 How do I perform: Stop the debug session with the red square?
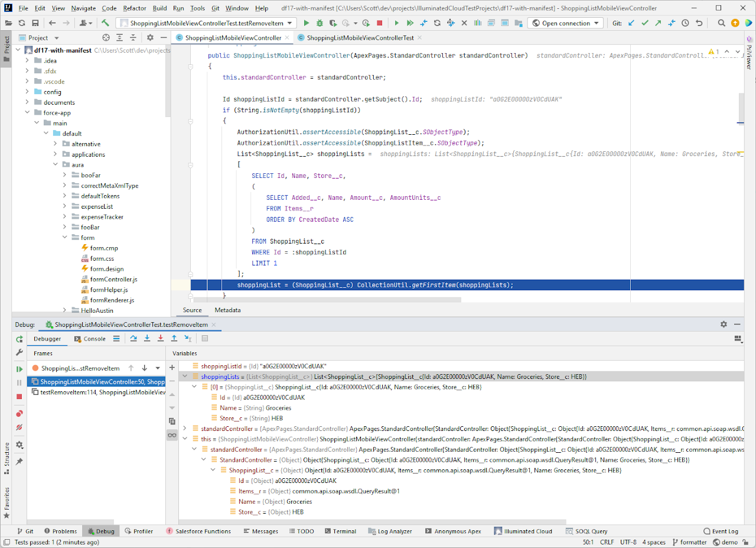(19, 395)
